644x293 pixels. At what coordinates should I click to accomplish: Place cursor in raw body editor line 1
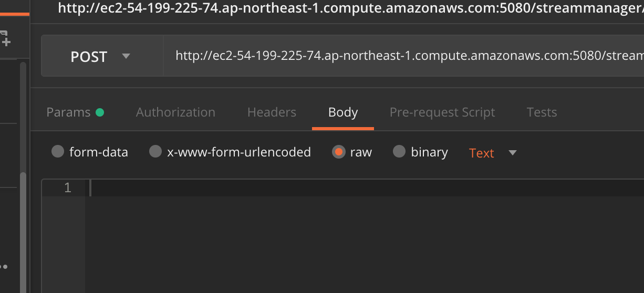pyautogui.click(x=365, y=188)
